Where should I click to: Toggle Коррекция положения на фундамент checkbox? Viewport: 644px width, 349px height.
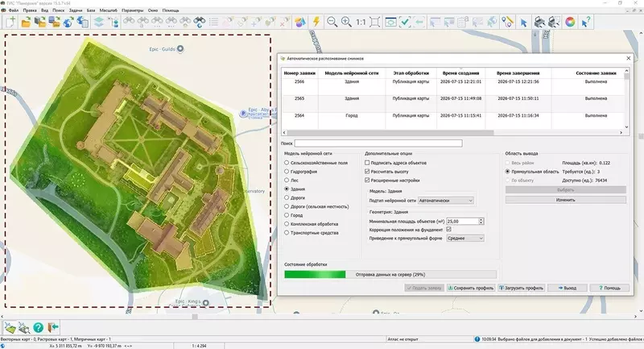(x=449, y=230)
